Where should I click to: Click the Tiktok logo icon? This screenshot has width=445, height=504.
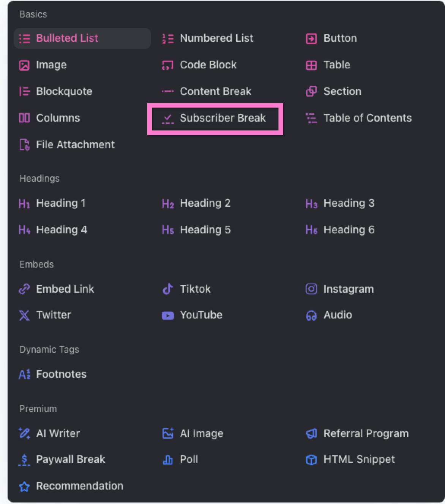[168, 289]
